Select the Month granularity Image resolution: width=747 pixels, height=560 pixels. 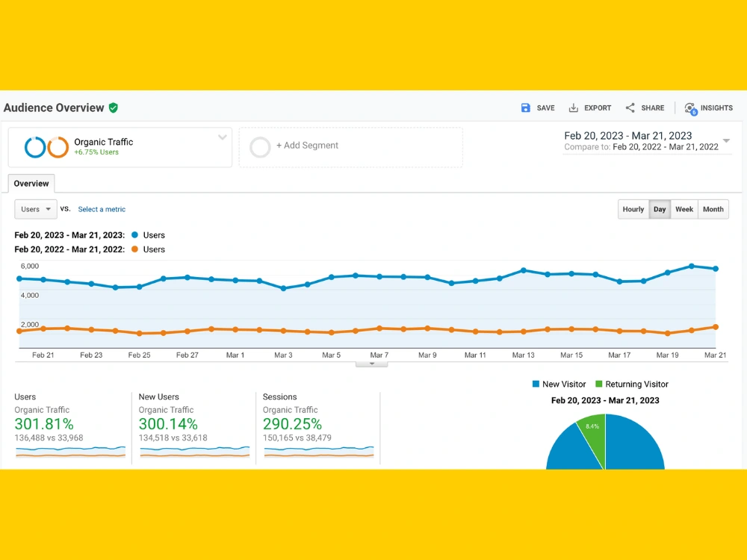[713, 209]
